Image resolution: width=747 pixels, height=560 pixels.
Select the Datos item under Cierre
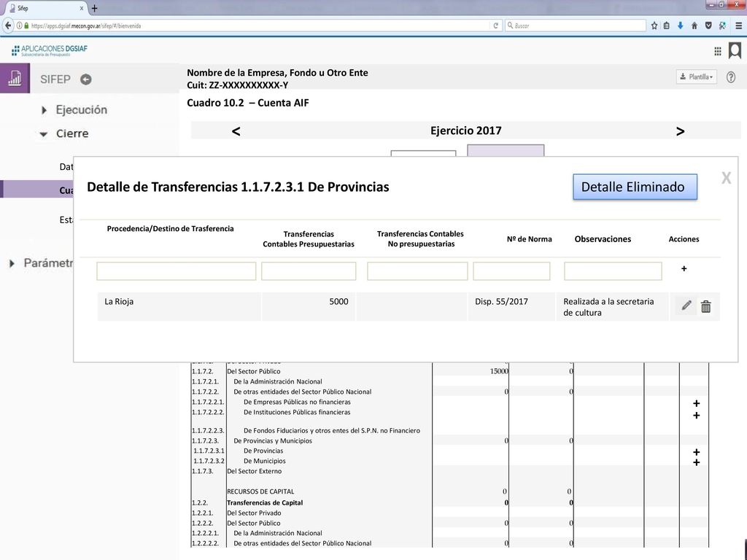(x=66, y=167)
